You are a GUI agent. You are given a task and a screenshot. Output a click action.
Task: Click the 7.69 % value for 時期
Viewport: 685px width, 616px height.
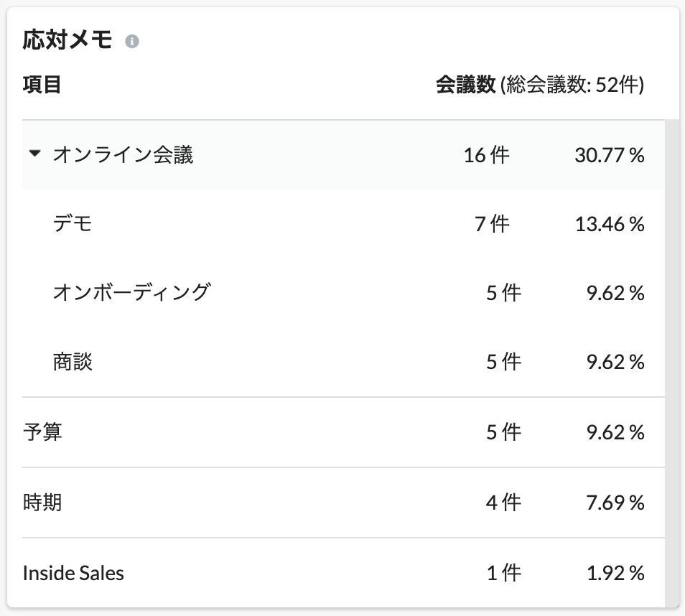pos(615,503)
